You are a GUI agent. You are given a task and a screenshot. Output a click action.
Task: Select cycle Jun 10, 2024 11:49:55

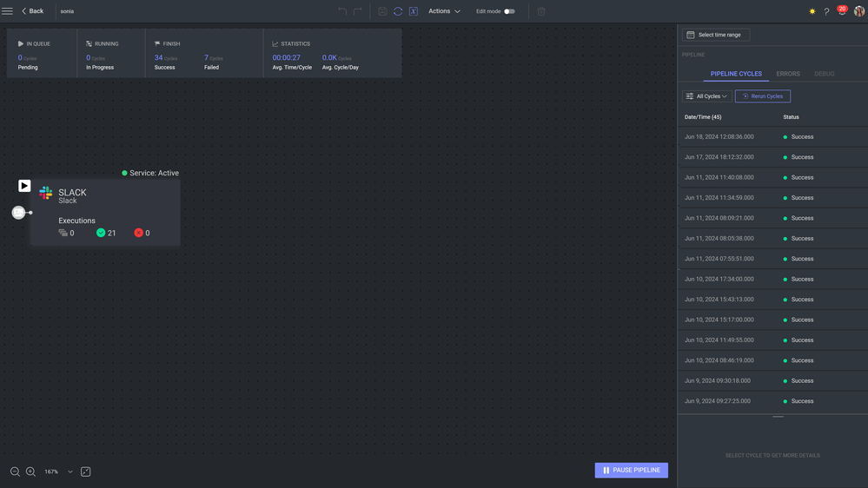[772, 340]
